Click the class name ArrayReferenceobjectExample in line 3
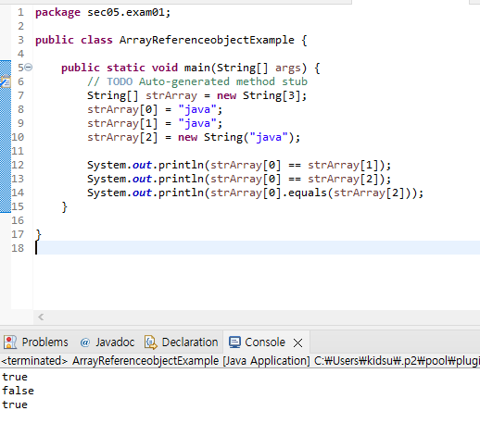This screenshot has width=480, height=448. point(207,40)
